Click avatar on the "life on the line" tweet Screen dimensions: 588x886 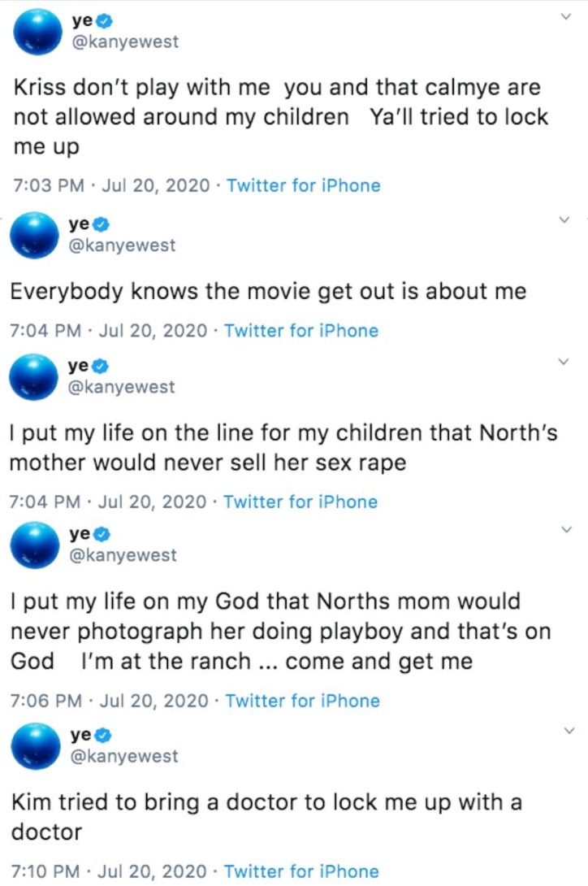34,378
